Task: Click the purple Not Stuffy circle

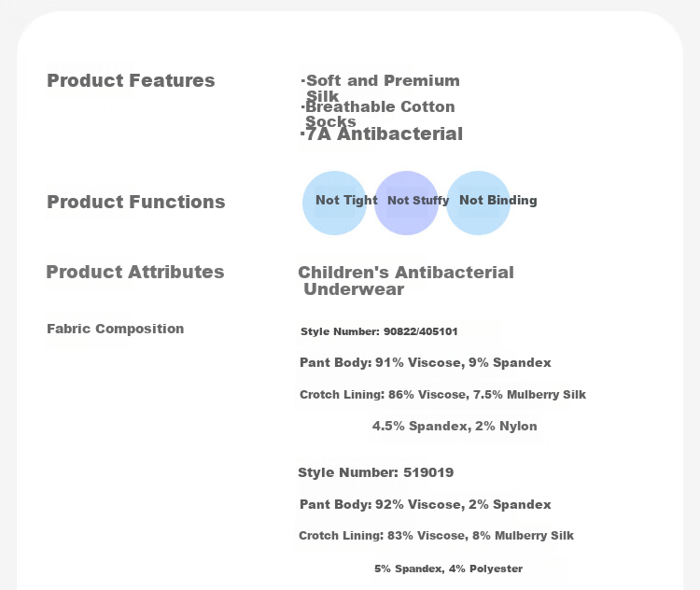Action: click(406, 203)
